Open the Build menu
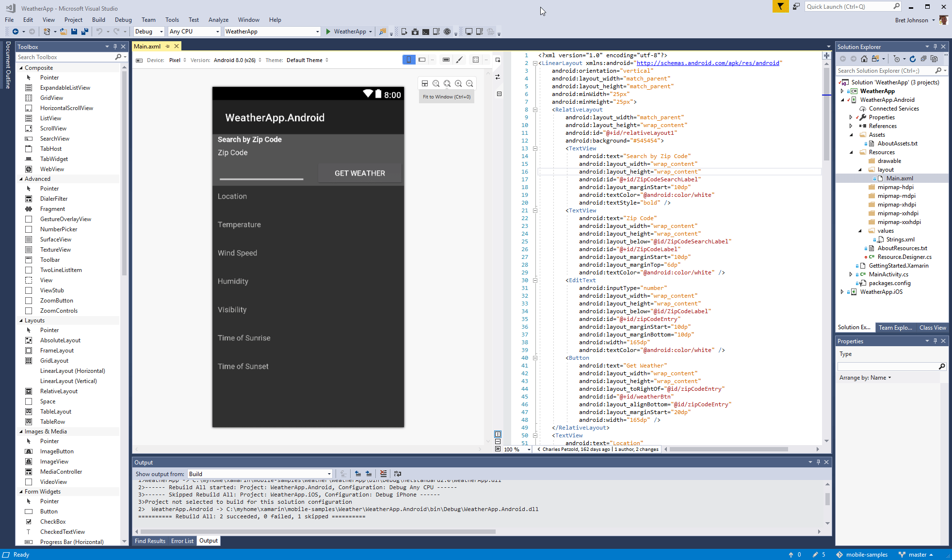Viewport: 952px width, 560px height. (x=98, y=20)
